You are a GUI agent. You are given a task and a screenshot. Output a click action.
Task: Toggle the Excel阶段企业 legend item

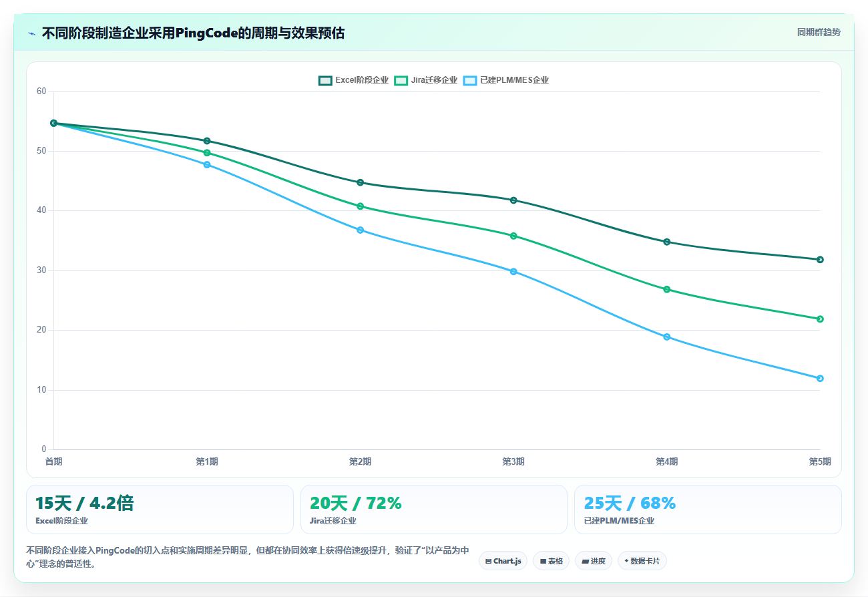tap(353, 80)
